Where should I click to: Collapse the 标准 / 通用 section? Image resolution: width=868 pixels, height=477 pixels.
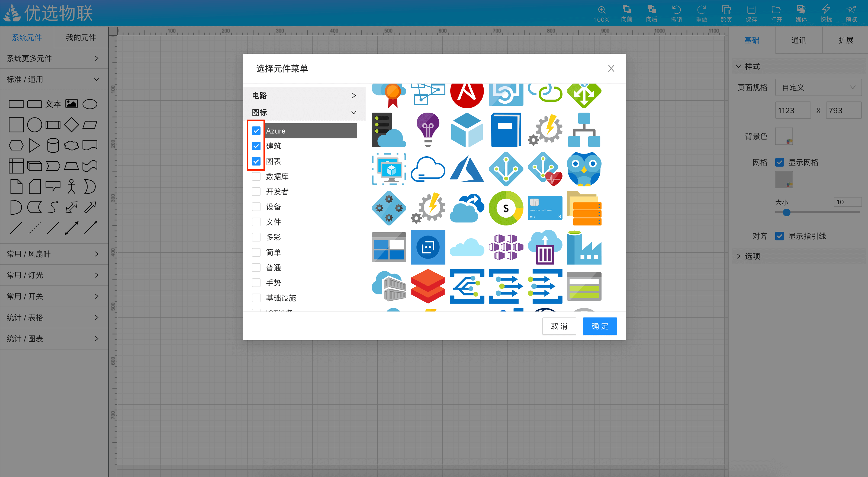tap(54, 79)
